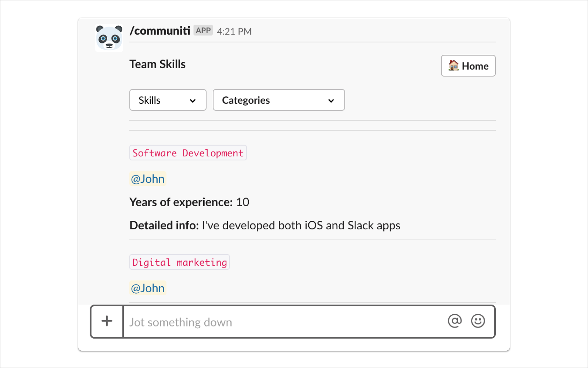
Task: Click the chevron arrow in Skills selector
Action: click(x=193, y=101)
